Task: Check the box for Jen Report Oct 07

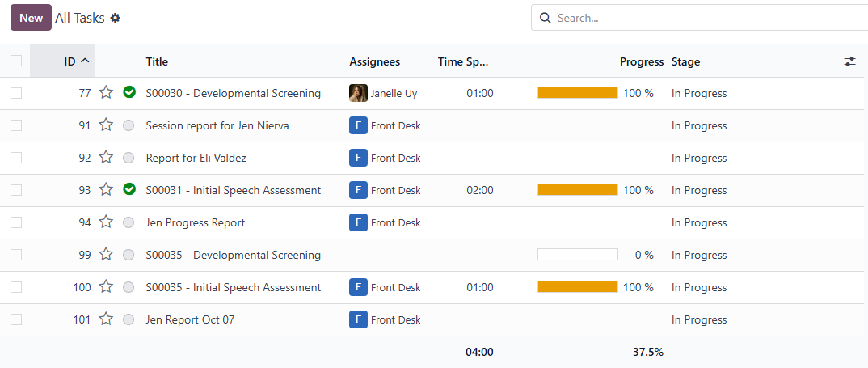Action: [16, 319]
